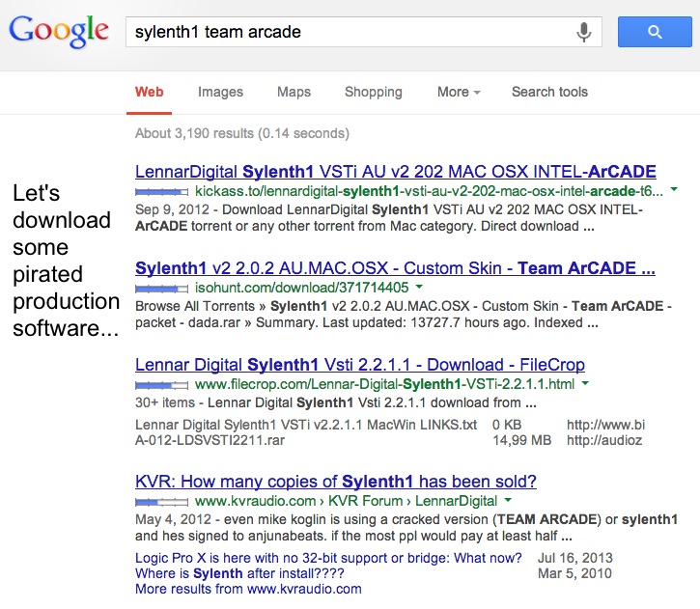
Task: Click More results from www.kvraudio.com
Action: click(x=248, y=589)
